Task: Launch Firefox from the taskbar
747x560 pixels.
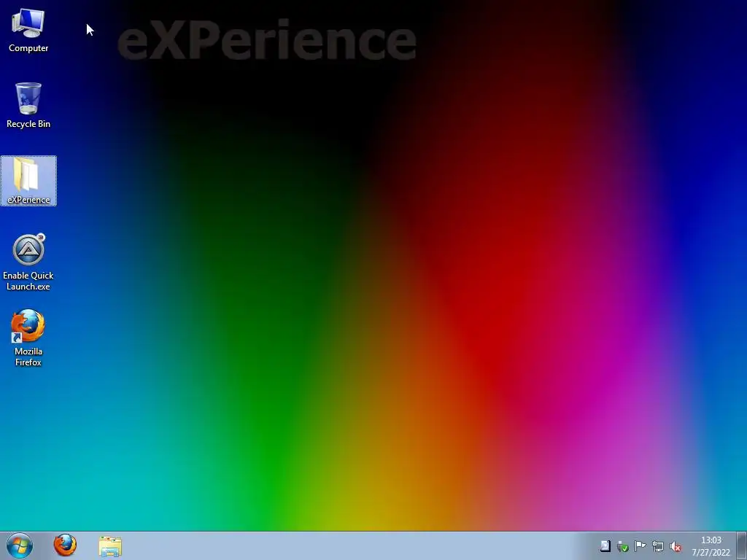Action: click(x=65, y=545)
